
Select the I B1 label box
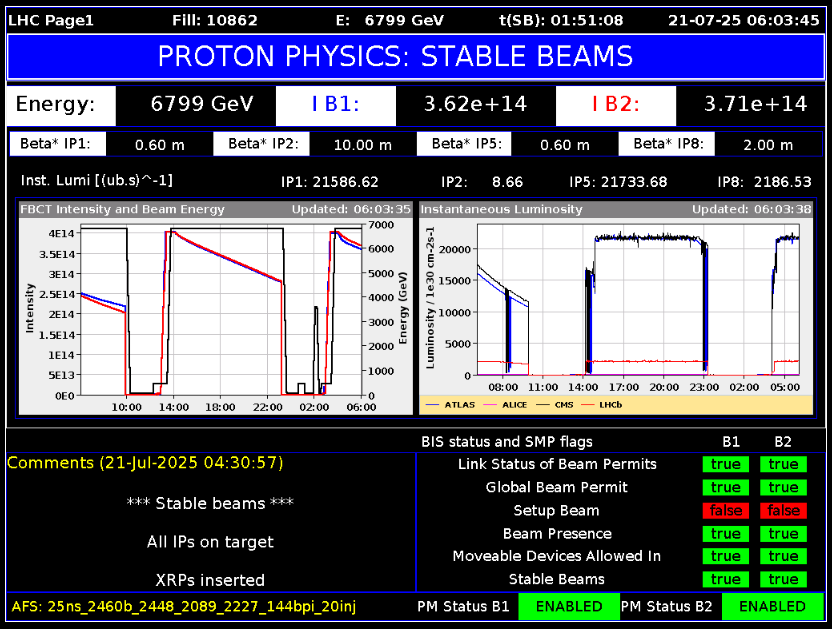tap(335, 104)
